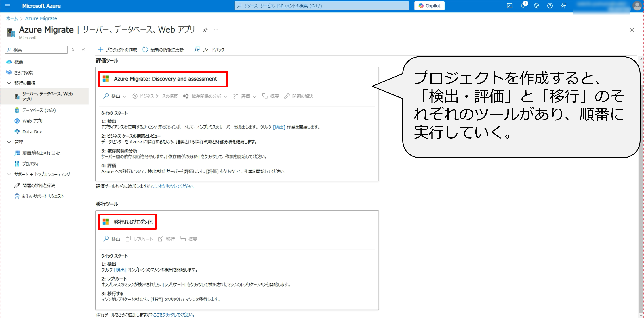Open the hamburger portal menu
Image resolution: width=644 pixels, height=318 pixels.
point(8,6)
